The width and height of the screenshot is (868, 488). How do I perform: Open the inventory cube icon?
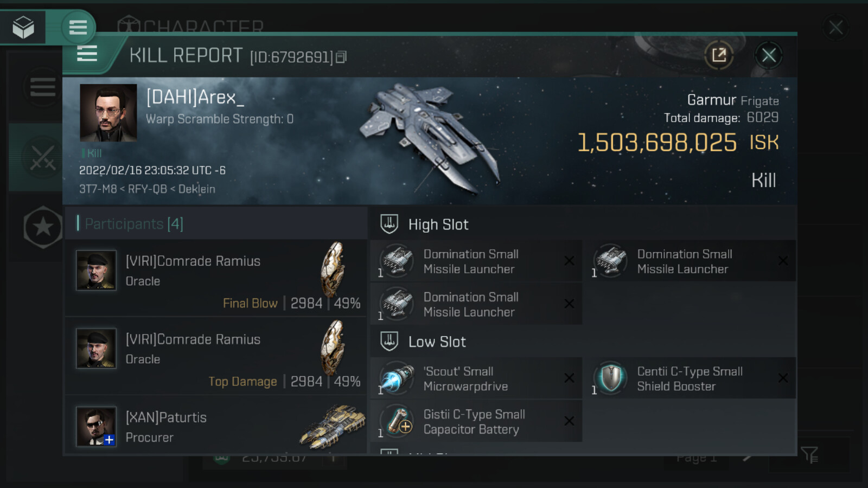(x=23, y=27)
